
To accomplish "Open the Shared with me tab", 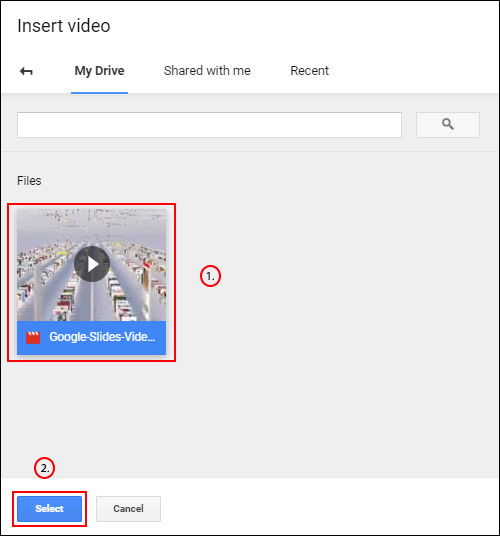I will tap(207, 71).
